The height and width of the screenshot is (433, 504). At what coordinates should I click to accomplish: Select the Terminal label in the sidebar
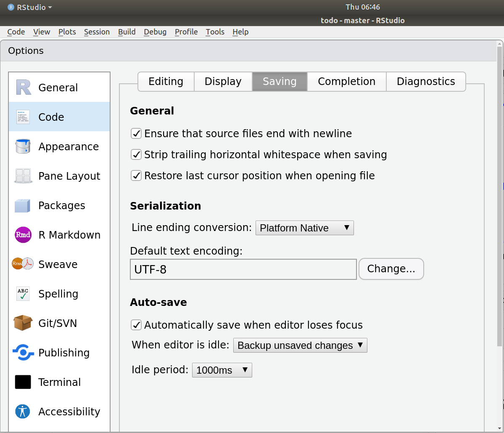(x=59, y=382)
